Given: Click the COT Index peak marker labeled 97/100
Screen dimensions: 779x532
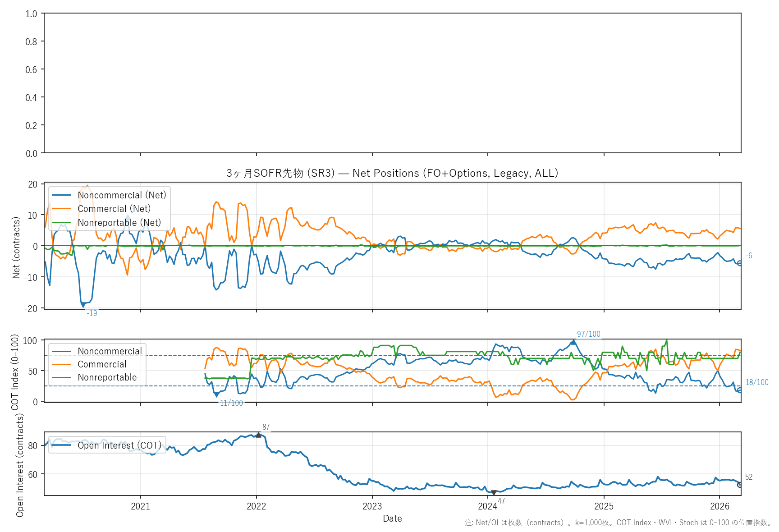Looking at the screenshot, I should [573, 342].
